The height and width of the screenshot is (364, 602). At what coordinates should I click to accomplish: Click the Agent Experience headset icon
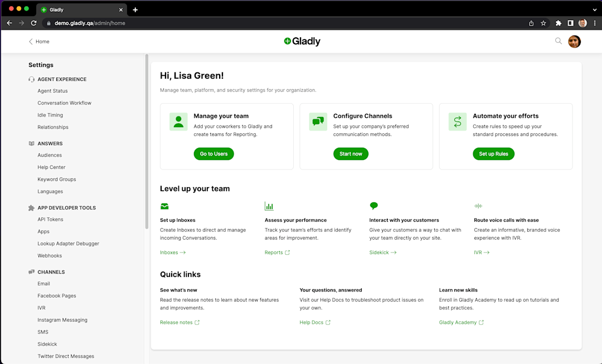coord(31,79)
